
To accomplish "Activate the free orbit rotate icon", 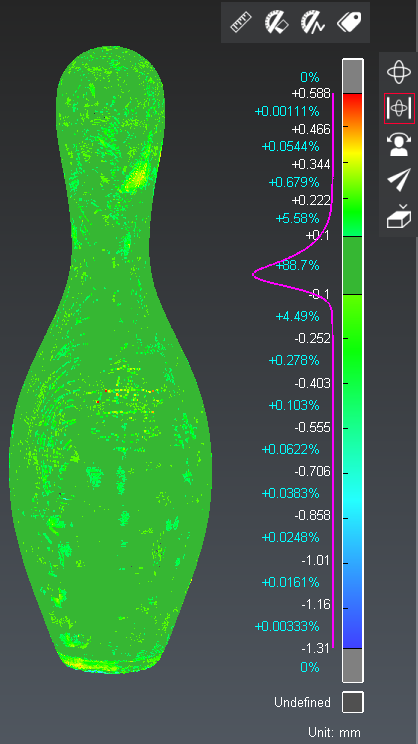I will (399, 72).
